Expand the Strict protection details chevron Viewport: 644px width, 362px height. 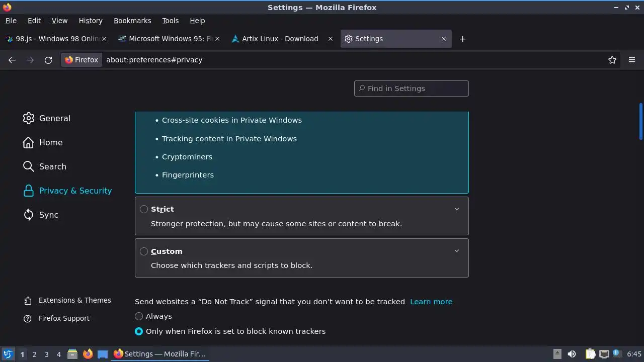pyautogui.click(x=457, y=209)
